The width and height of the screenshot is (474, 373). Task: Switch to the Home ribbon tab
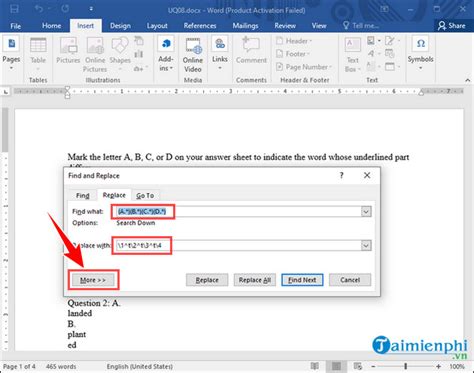pos(51,26)
